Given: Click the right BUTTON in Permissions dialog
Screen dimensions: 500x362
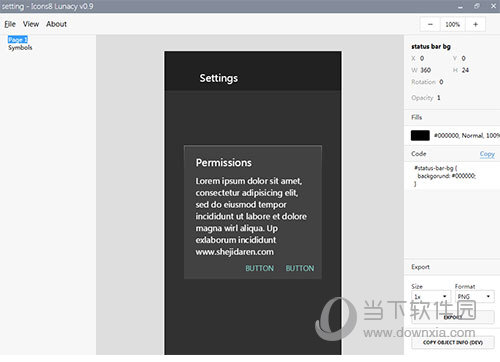Looking at the screenshot, I should (300, 268).
